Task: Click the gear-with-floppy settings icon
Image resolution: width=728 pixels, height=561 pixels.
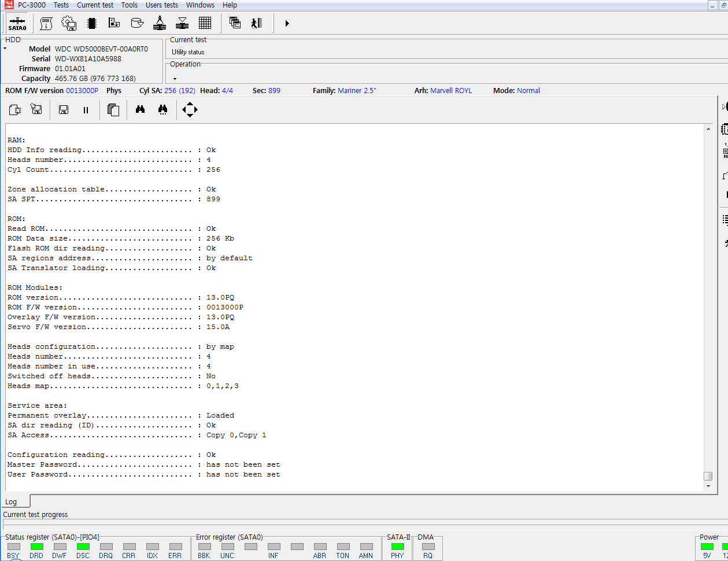Action: (x=69, y=23)
